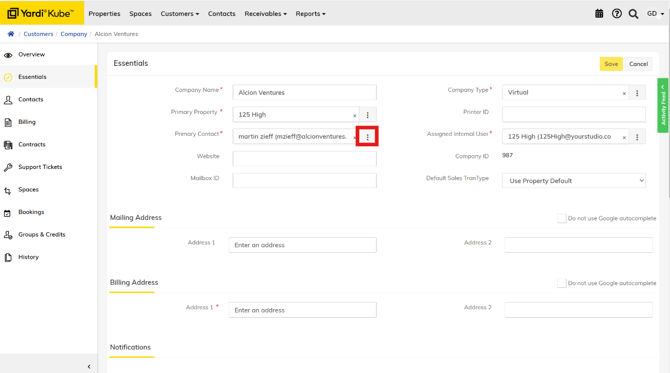Collapse the left sidebar with arrow
670x373 pixels.
89,366
